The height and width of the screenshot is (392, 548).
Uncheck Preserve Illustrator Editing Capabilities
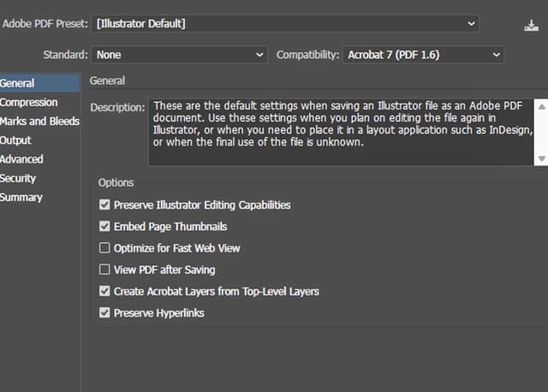tap(105, 205)
